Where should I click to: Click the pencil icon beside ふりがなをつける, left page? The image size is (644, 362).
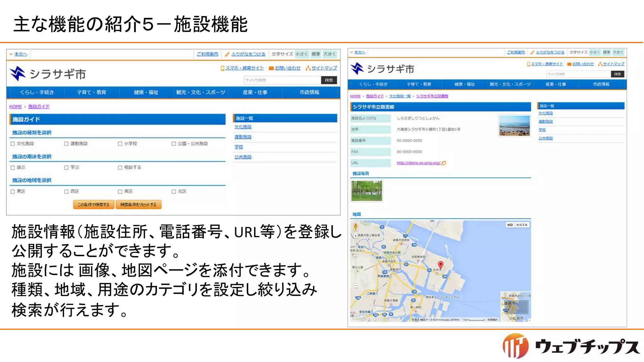point(227,54)
